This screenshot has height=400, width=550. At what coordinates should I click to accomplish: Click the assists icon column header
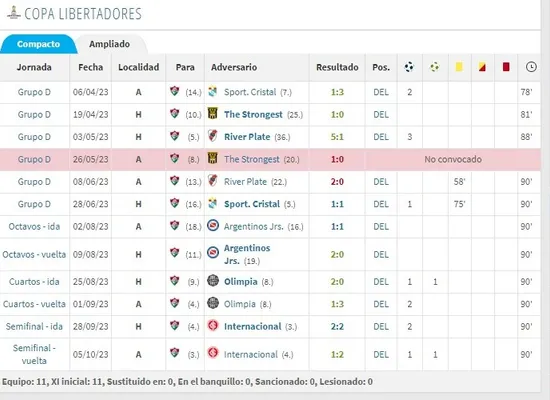click(435, 67)
